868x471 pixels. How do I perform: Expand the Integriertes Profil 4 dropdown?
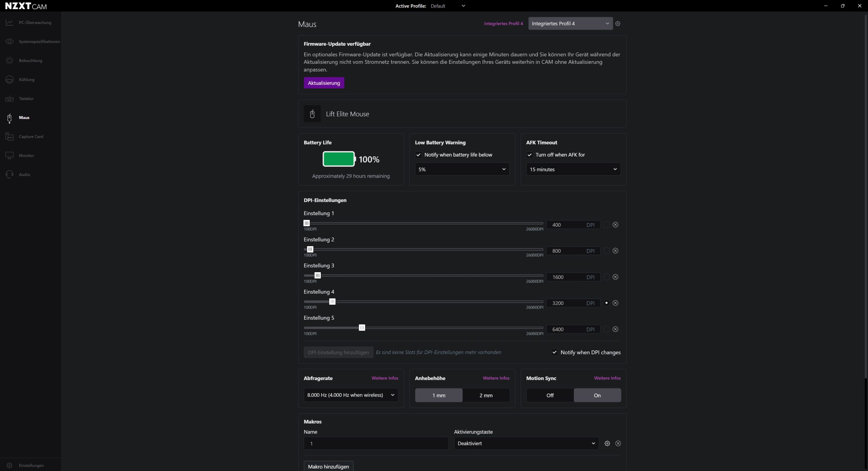tap(570, 24)
